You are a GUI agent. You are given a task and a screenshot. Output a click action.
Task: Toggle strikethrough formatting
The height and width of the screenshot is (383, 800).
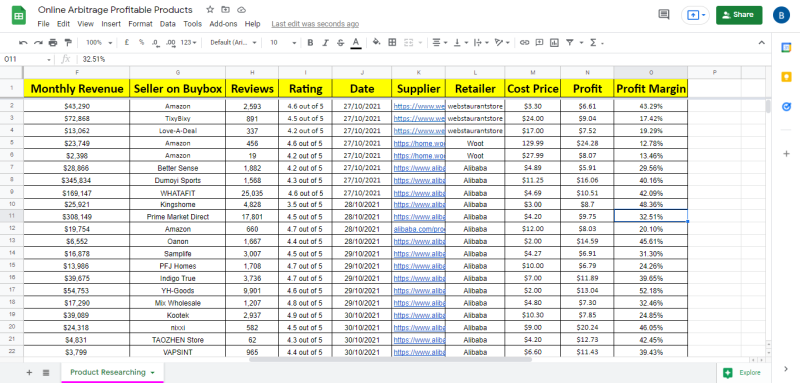(x=340, y=43)
